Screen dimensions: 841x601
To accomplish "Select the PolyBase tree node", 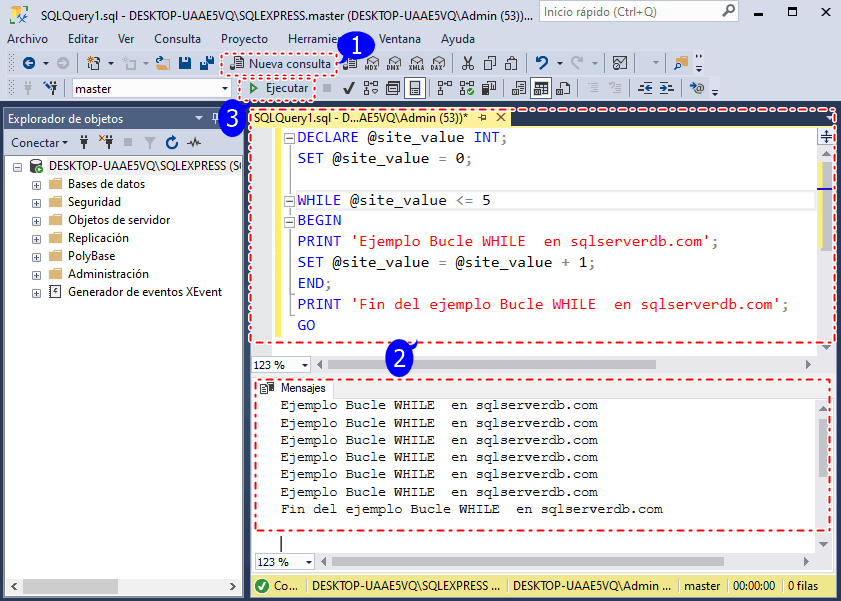I will [x=91, y=256].
